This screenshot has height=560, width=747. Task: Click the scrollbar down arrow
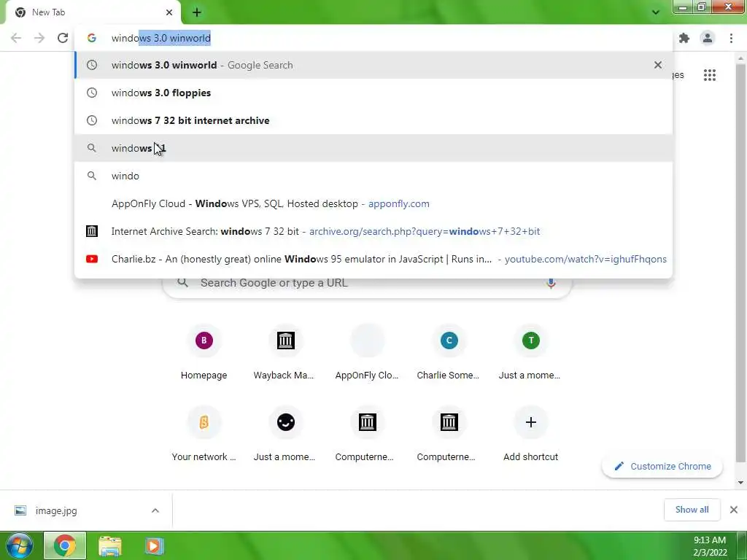pyautogui.click(x=740, y=483)
